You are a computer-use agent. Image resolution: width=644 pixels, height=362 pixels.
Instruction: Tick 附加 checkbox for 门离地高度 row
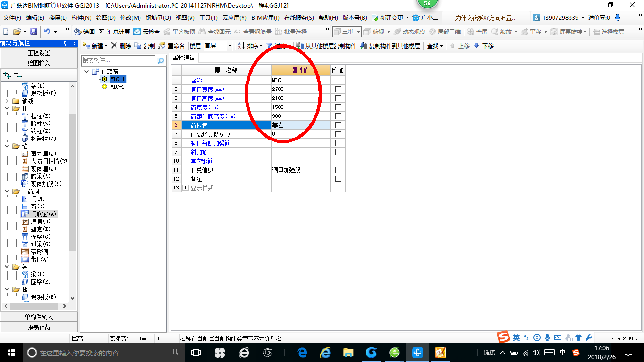(x=338, y=134)
